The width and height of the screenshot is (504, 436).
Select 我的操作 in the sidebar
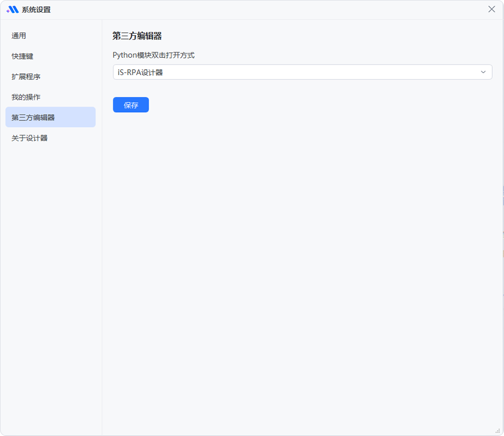[26, 97]
